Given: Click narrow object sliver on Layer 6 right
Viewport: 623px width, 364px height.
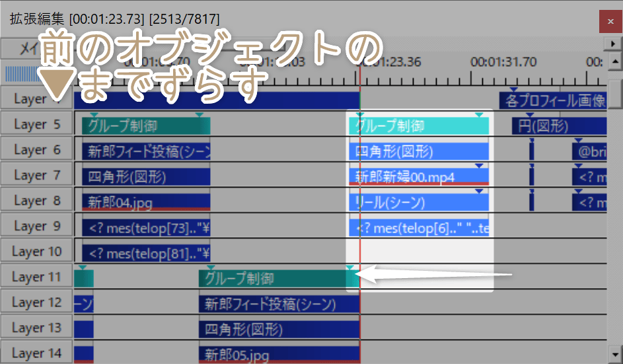Looking at the screenshot, I should tap(532, 151).
